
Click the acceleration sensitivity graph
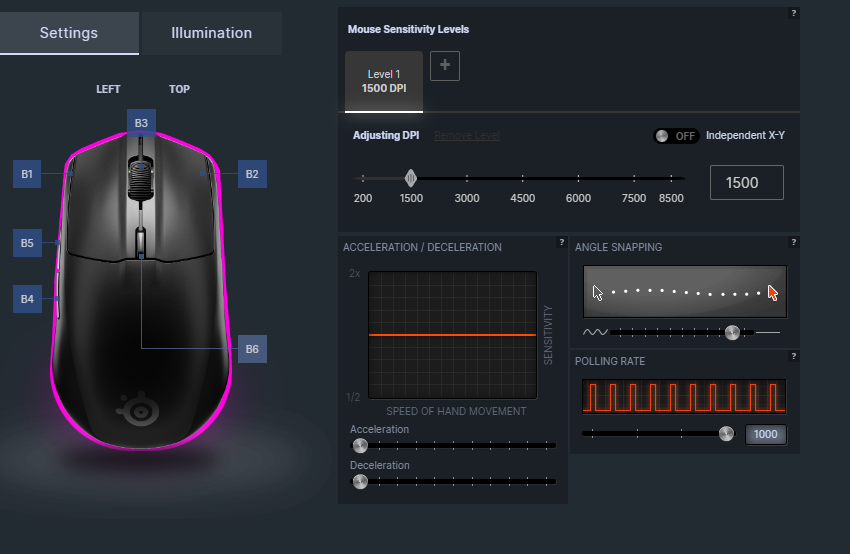tap(453, 335)
